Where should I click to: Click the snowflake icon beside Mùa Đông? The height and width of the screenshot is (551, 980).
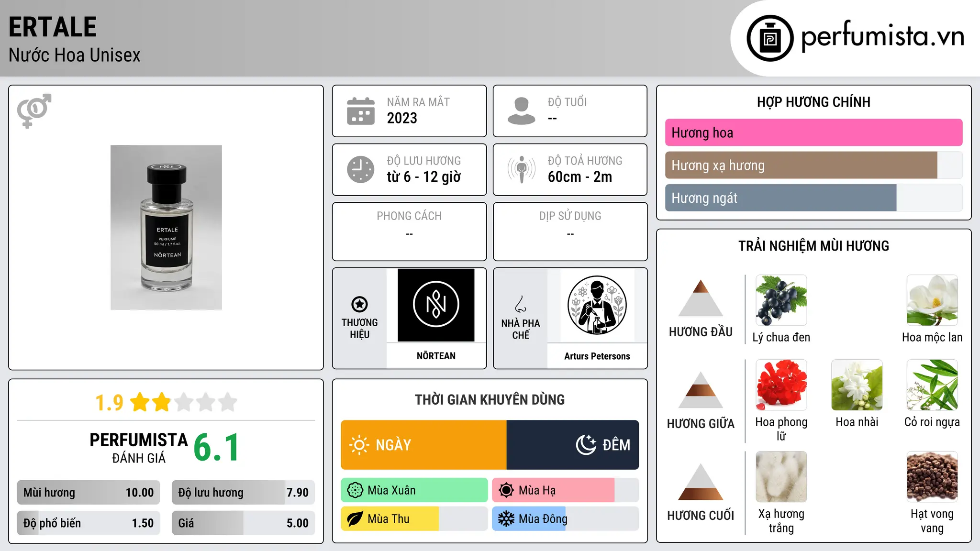click(x=506, y=519)
